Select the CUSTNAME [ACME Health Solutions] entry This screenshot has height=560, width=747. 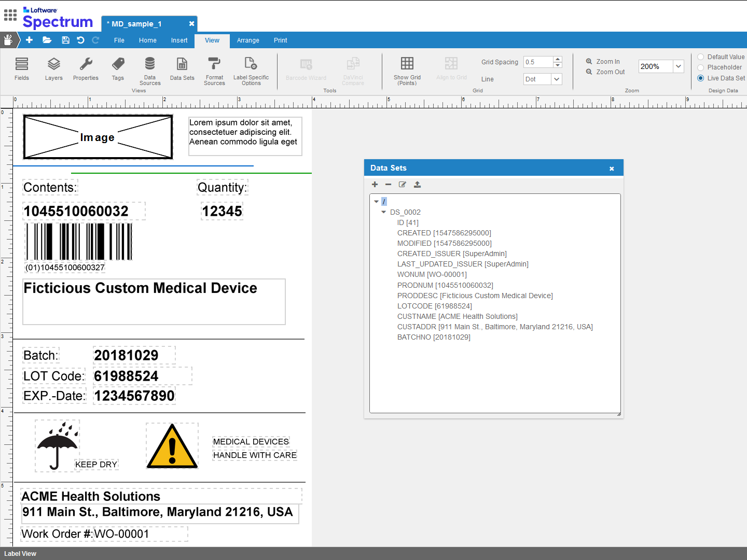[x=458, y=316]
